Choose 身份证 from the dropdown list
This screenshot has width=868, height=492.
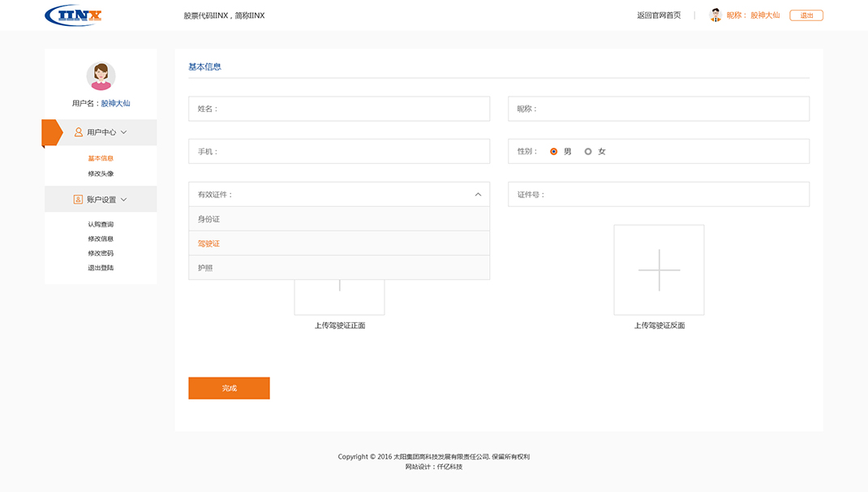click(339, 219)
